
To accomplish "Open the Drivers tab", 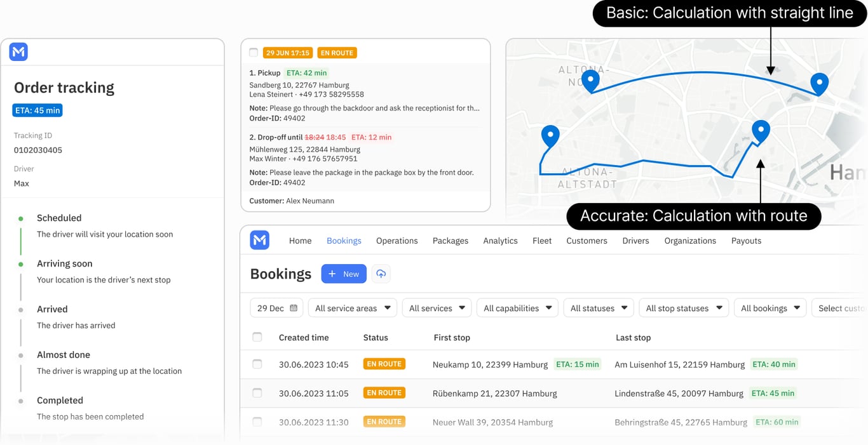I will coord(635,241).
